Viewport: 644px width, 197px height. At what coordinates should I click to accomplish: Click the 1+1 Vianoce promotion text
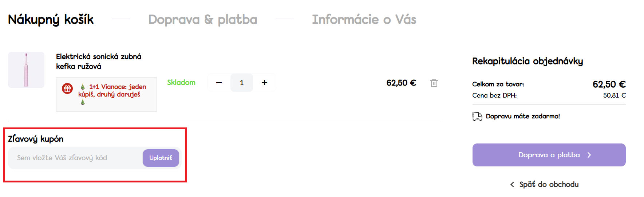tap(113, 91)
